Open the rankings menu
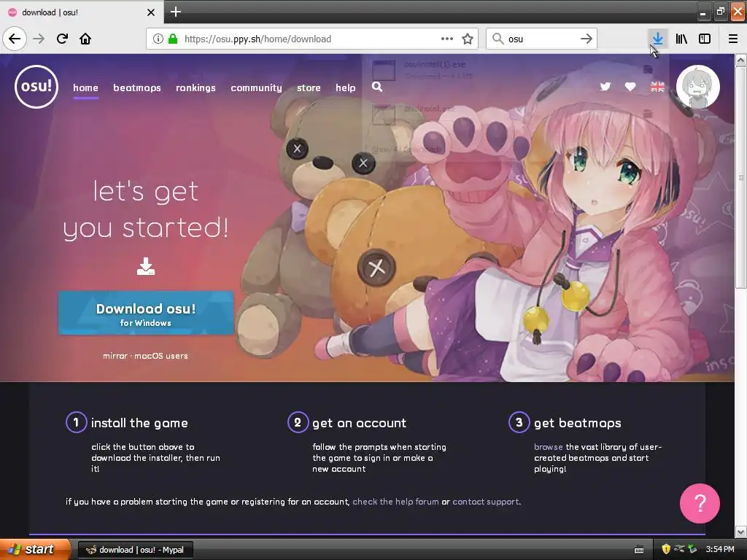Image resolution: width=747 pixels, height=560 pixels. point(196,87)
